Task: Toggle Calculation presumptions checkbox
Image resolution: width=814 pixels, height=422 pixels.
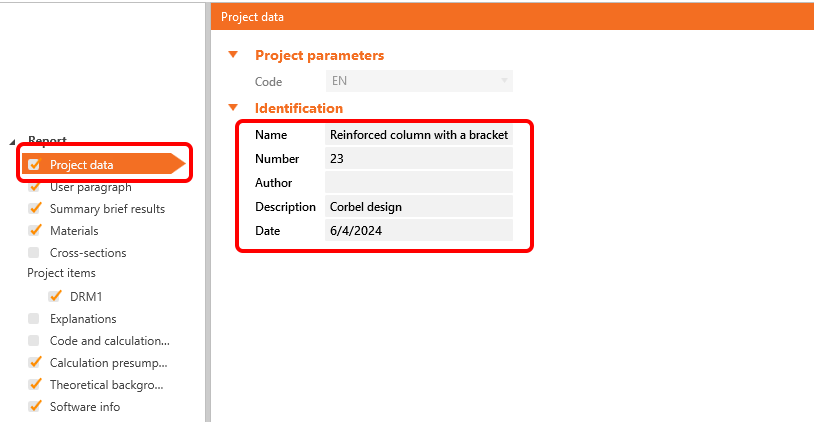Action: click(x=34, y=363)
